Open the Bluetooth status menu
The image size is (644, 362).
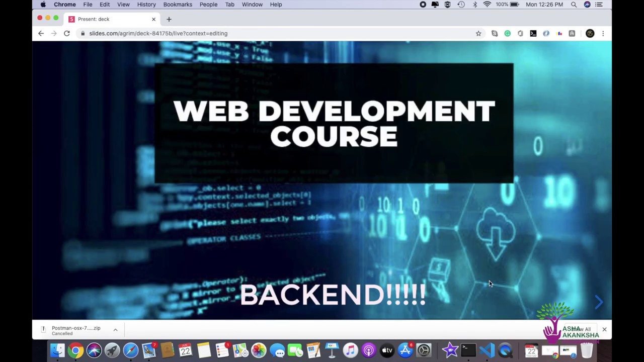tap(474, 5)
